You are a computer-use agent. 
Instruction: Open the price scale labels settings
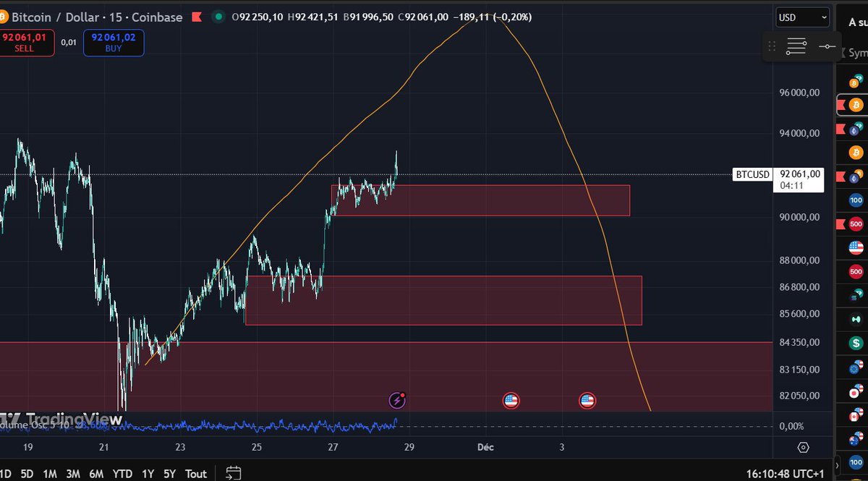coord(796,46)
